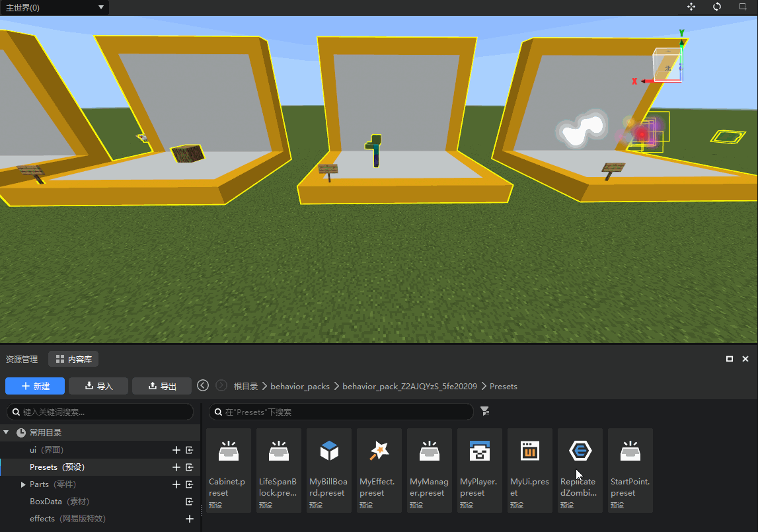Select the scale gizmo tool icon
Screen dimensions: 758x532
point(743,7)
